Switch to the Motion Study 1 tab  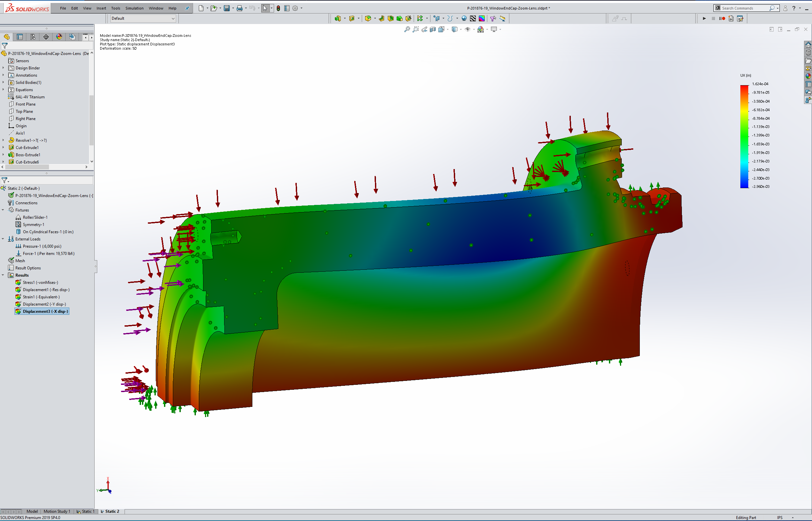[x=57, y=511]
